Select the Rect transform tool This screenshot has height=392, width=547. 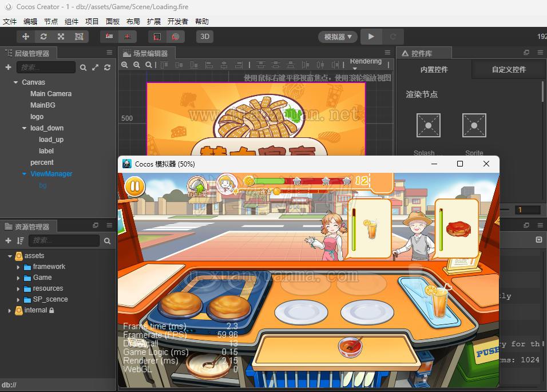pyautogui.click(x=79, y=37)
